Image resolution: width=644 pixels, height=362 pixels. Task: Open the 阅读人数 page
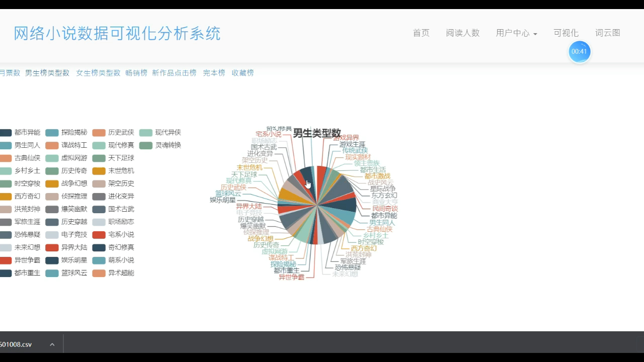click(462, 33)
